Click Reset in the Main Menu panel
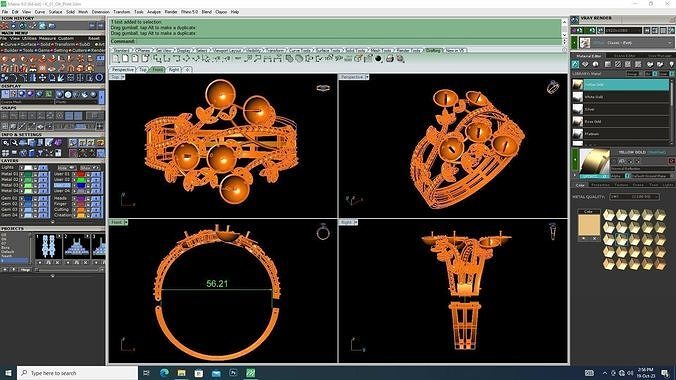 pyautogui.click(x=94, y=38)
